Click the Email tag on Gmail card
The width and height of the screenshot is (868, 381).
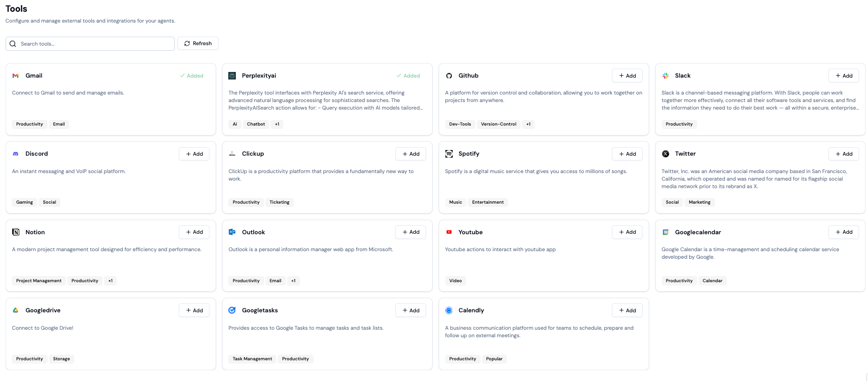point(59,124)
